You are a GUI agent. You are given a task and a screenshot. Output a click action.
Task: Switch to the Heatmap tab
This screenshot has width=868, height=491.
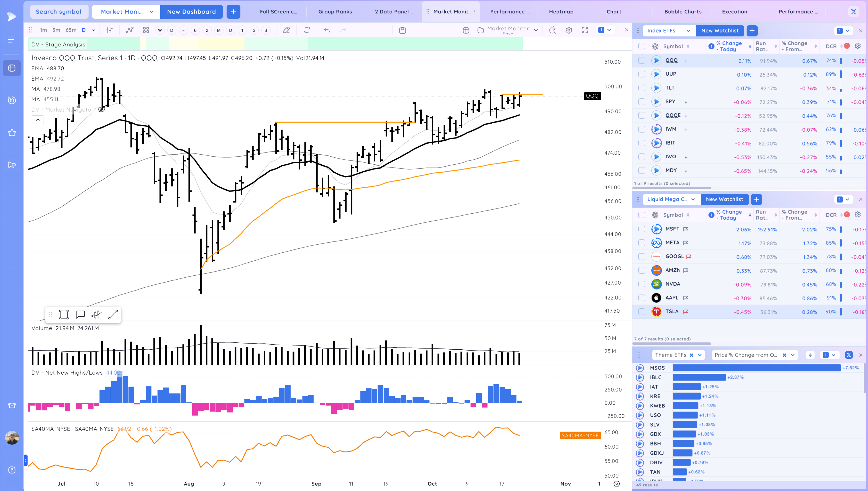coord(561,11)
